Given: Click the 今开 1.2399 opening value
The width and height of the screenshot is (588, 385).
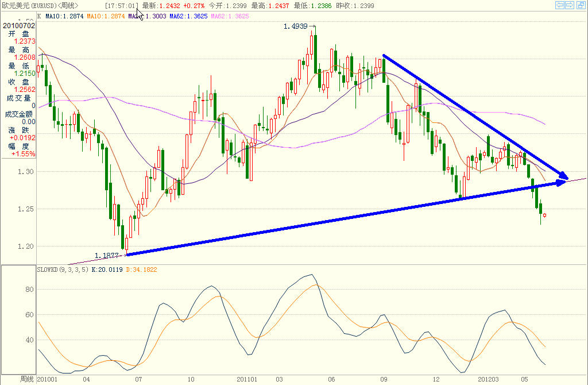Looking at the screenshot, I should click(227, 6).
